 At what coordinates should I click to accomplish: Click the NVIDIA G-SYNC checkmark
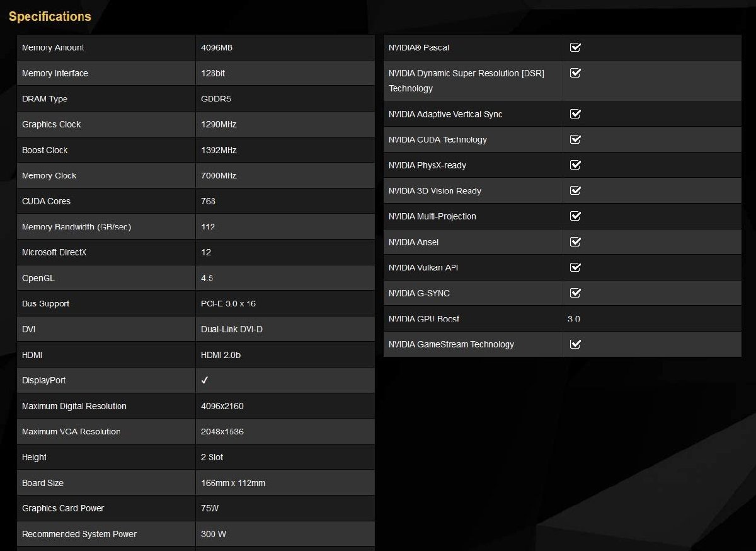[x=575, y=293]
